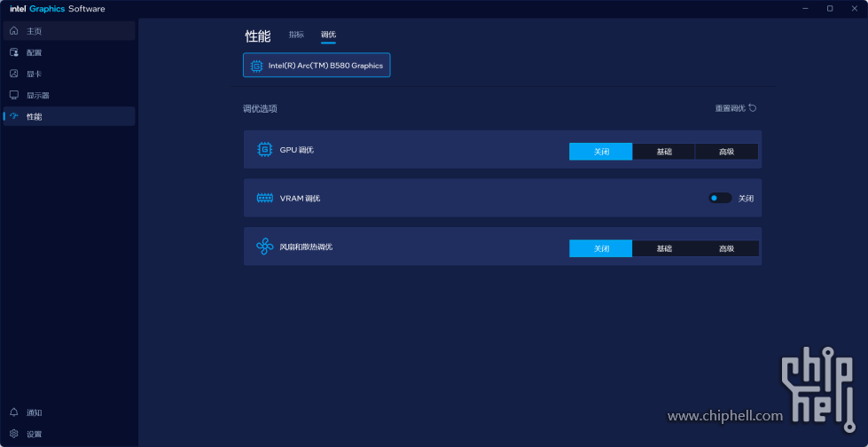Image resolution: width=868 pixels, height=447 pixels.
Task: Click the monitor icon for 显示器
Action: (x=14, y=95)
